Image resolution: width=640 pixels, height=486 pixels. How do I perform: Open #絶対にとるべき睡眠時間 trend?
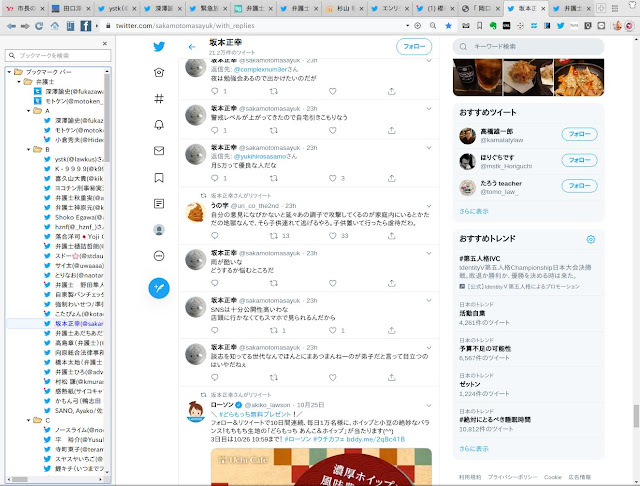(529, 420)
